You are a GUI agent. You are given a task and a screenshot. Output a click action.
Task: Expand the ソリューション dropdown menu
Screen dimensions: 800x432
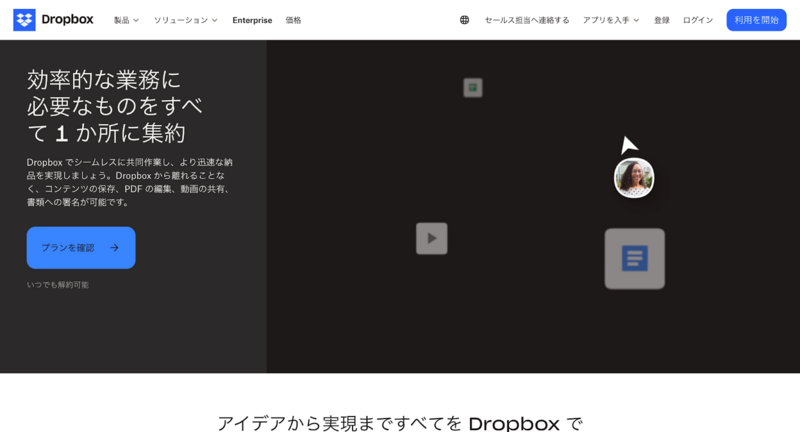(x=186, y=20)
